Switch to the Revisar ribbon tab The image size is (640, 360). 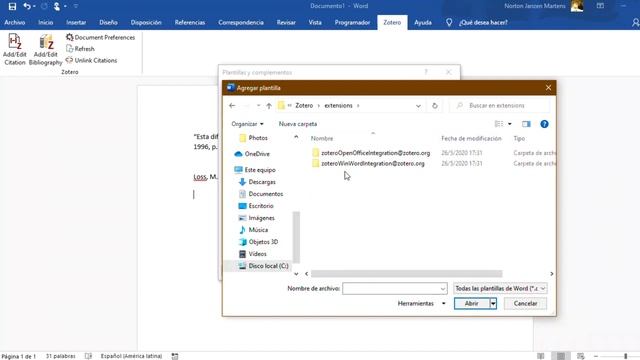pos(286,22)
